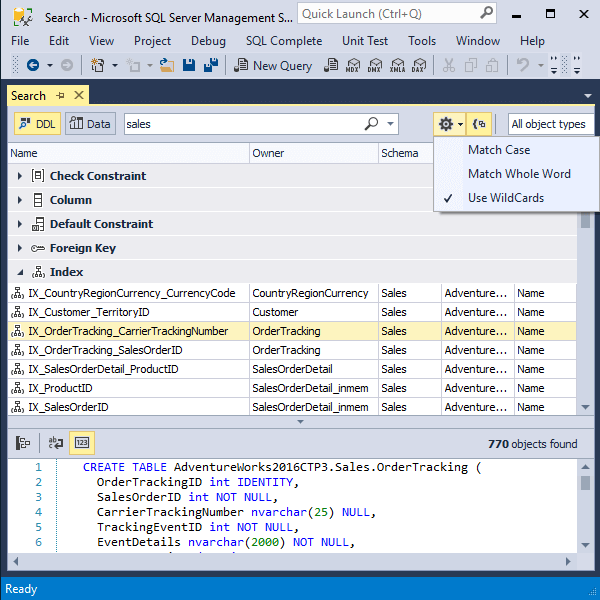
Task: Expand the Check Constraint group
Action: pyautogui.click(x=20, y=176)
